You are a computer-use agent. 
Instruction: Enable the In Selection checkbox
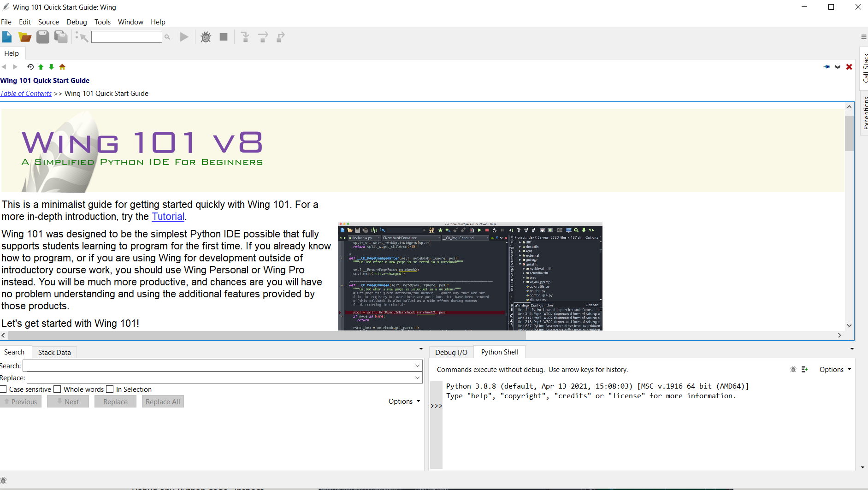[x=110, y=389]
